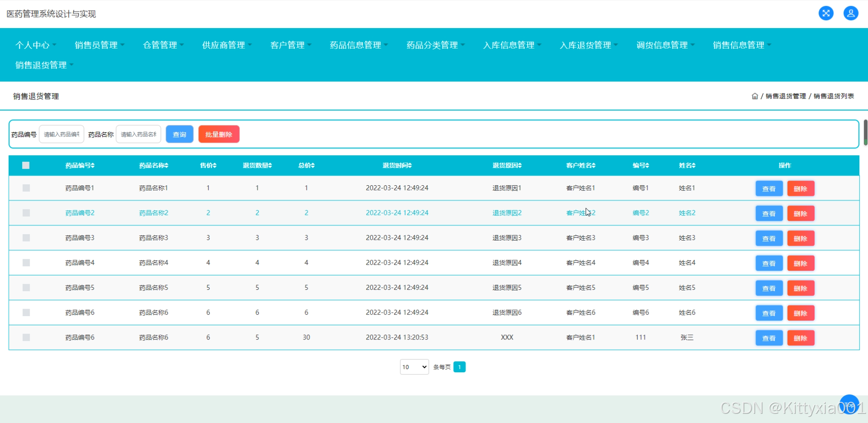Check the checkbox for row with reason XXX
The width and height of the screenshot is (868, 423).
click(x=26, y=337)
